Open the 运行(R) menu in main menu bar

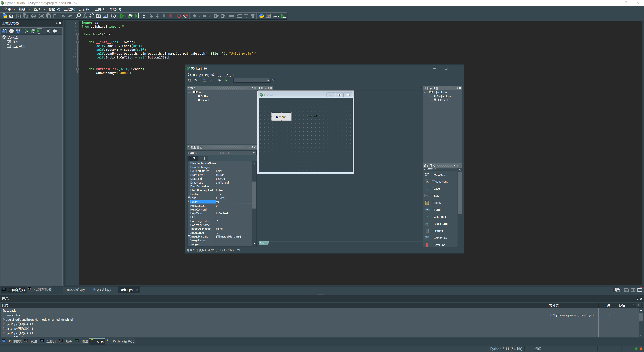pos(85,9)
